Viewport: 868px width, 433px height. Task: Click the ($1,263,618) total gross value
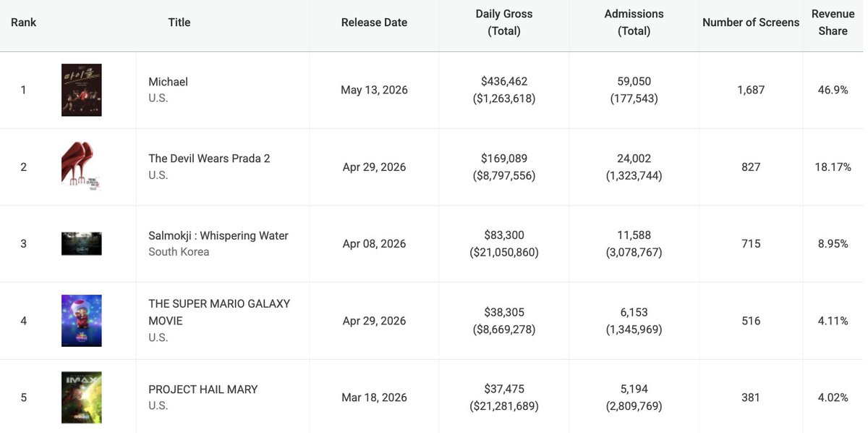point(504,98)
